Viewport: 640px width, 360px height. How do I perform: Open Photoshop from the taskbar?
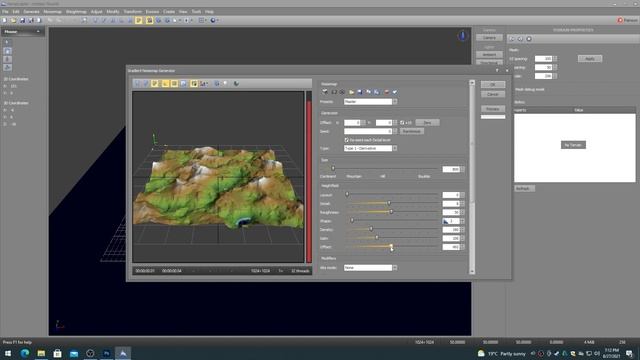pos(107,353)
